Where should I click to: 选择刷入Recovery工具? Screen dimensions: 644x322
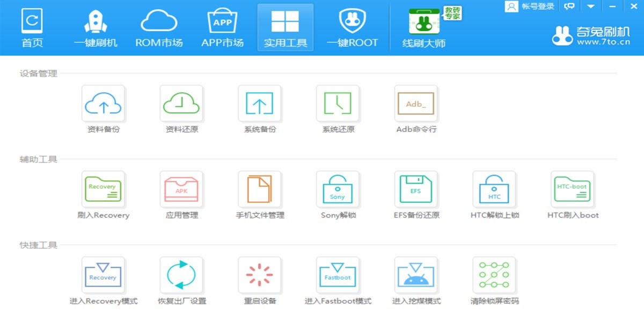(x=103, y=189)
